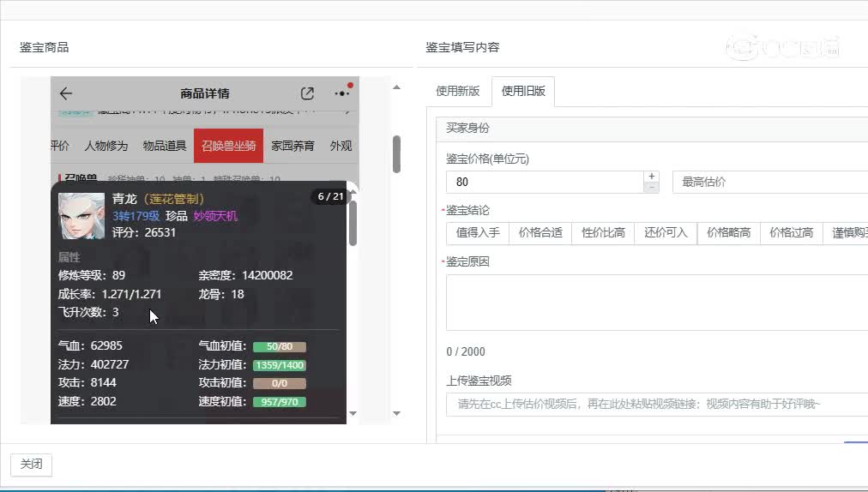868x492 pixels.
Task: Click the 最高估价 input field
Action: point(770,182)
